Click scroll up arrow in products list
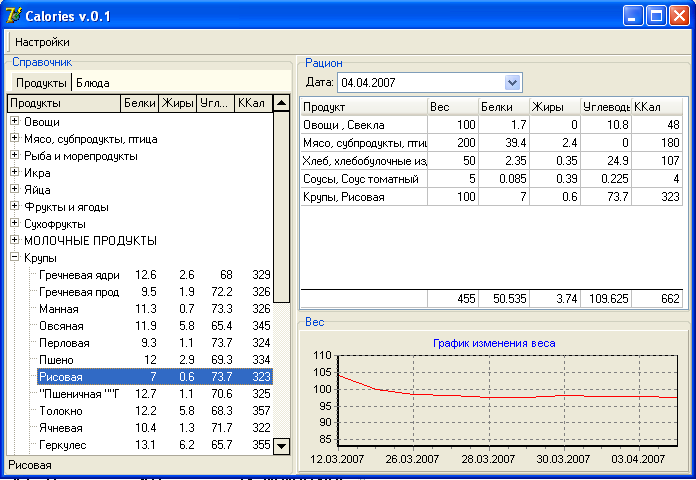The image size is (696, 480). [281, 103]
